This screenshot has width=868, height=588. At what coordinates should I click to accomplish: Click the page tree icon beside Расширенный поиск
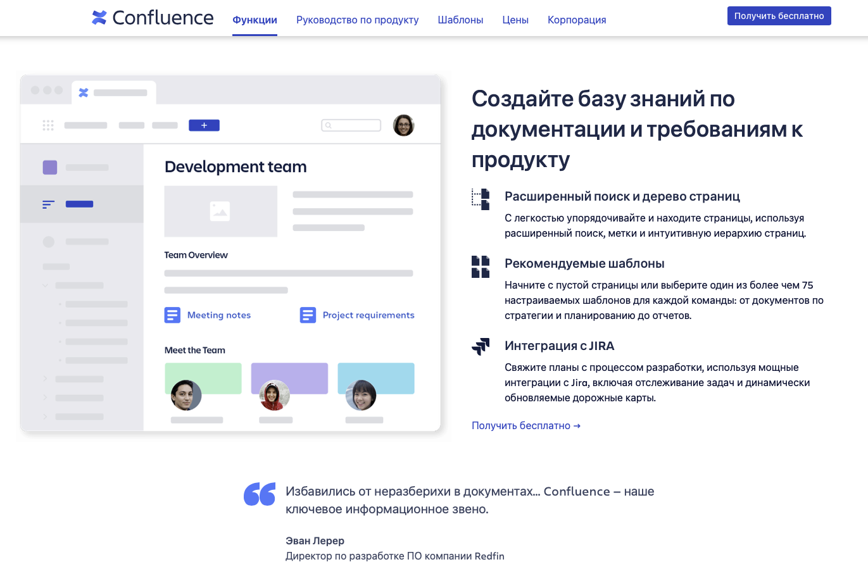tap(481, 199)
